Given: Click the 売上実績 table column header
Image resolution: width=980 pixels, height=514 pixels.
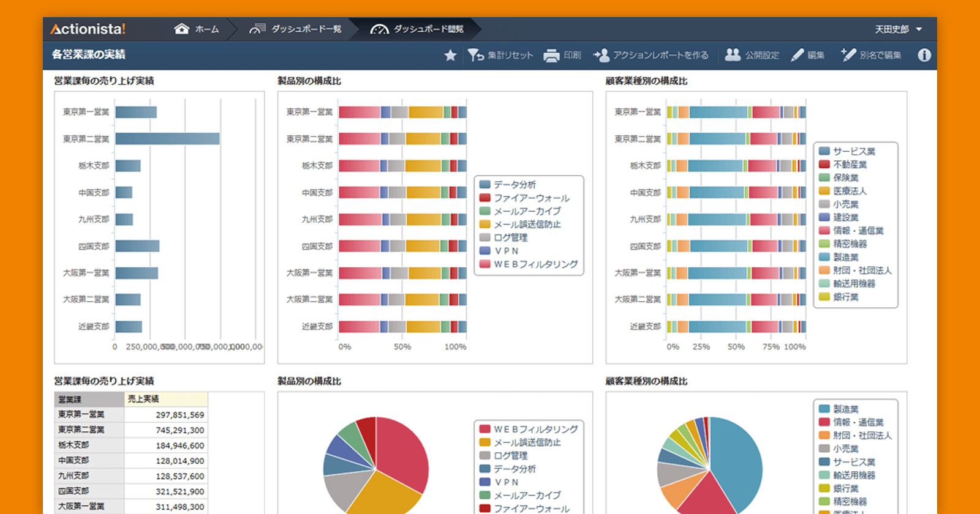Looking at the screenshot, I should point(165,399).
